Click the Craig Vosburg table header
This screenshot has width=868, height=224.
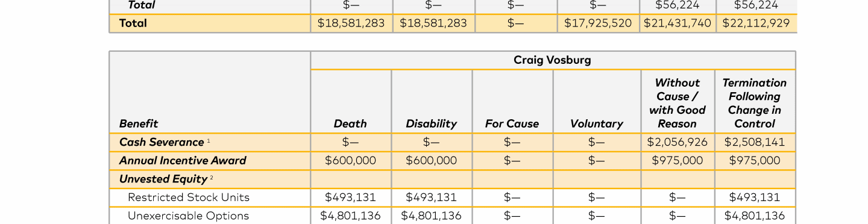click(x=552, y=60)
